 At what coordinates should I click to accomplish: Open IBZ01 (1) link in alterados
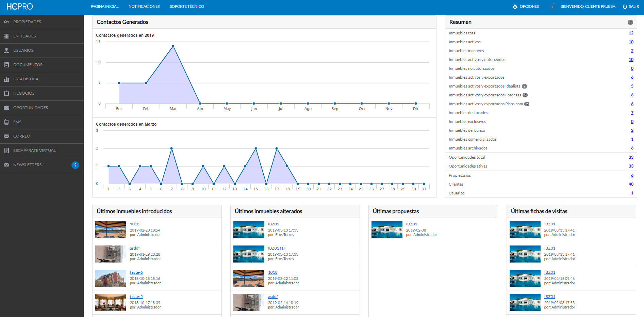276,248
